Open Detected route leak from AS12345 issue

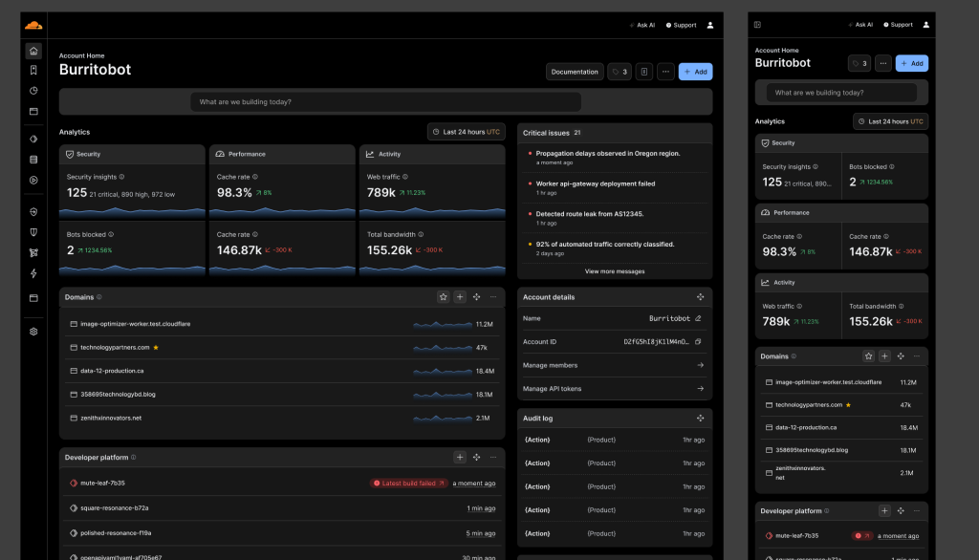pos(589,214)
